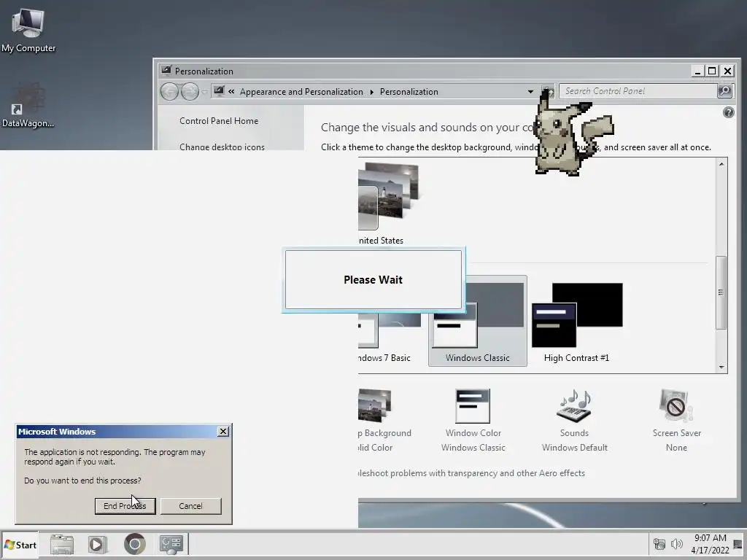The image size is (747, 560).
Task: Minimize the Personalization window
Action: click(x=698, y=71)
